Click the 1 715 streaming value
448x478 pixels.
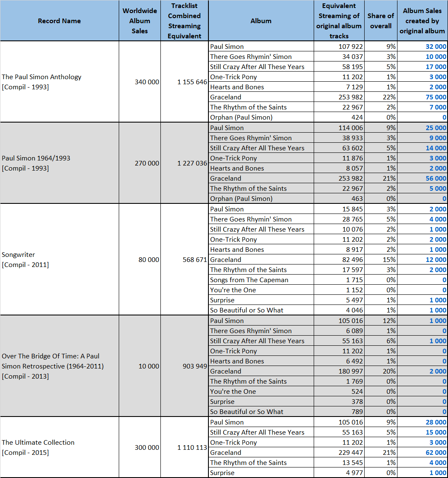tap(339, 280)
